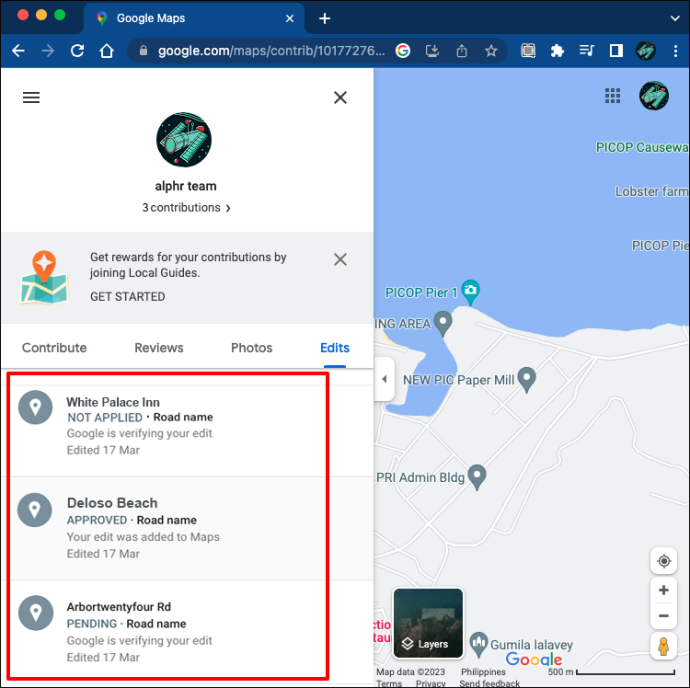Open the browser home page icon
The image size is (690, 688).
tap(106, 51)
